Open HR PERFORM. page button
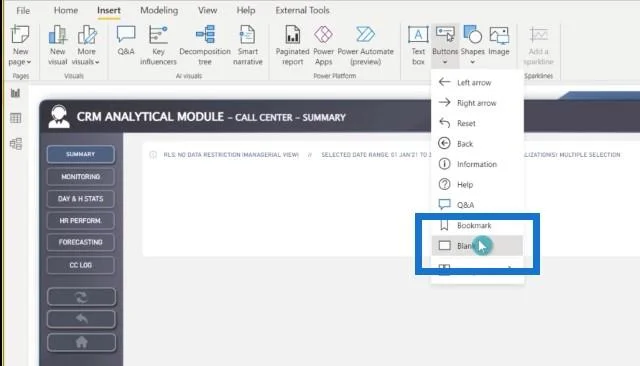The height and width of the screenshot is (366, 640). tap(81, 221)
